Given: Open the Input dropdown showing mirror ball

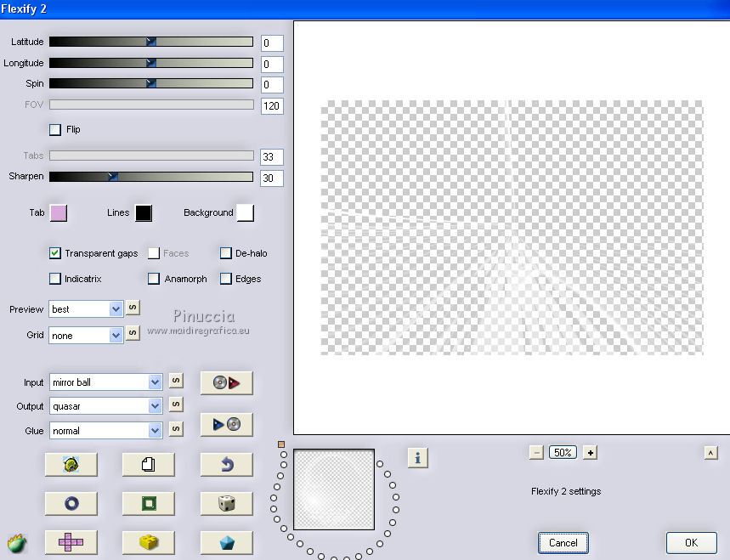Looking at the screenshot, I should tap(105, 382).
